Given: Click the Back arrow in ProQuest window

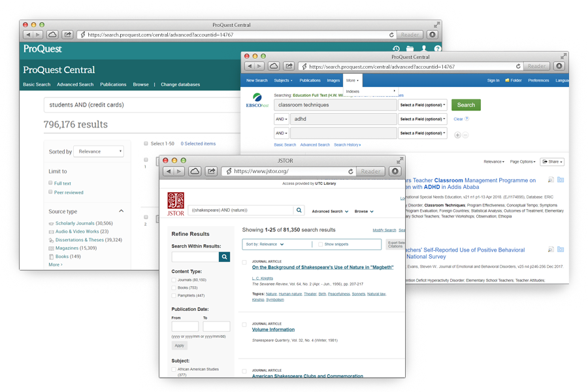Looking at the screenshot, I should (28, 35).
